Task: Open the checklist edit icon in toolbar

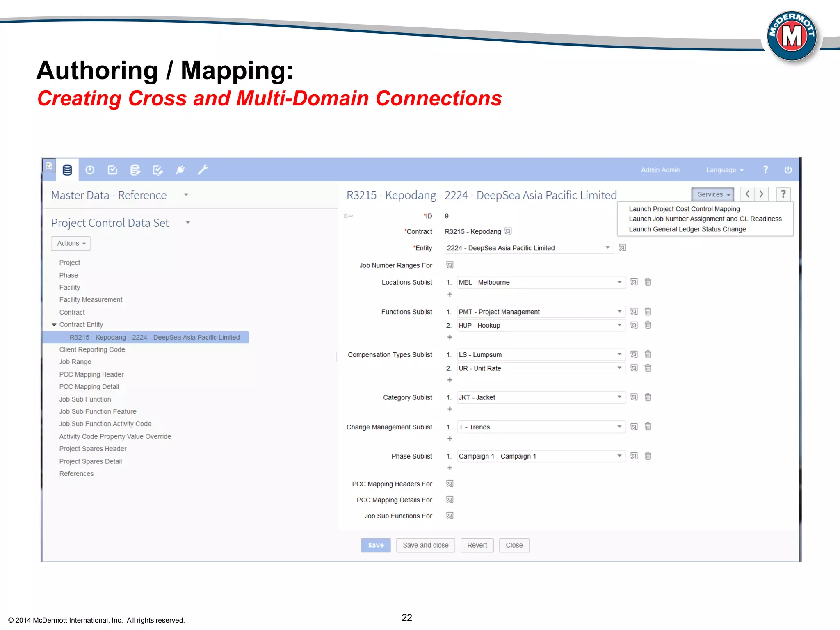Action: coord(157,170)
